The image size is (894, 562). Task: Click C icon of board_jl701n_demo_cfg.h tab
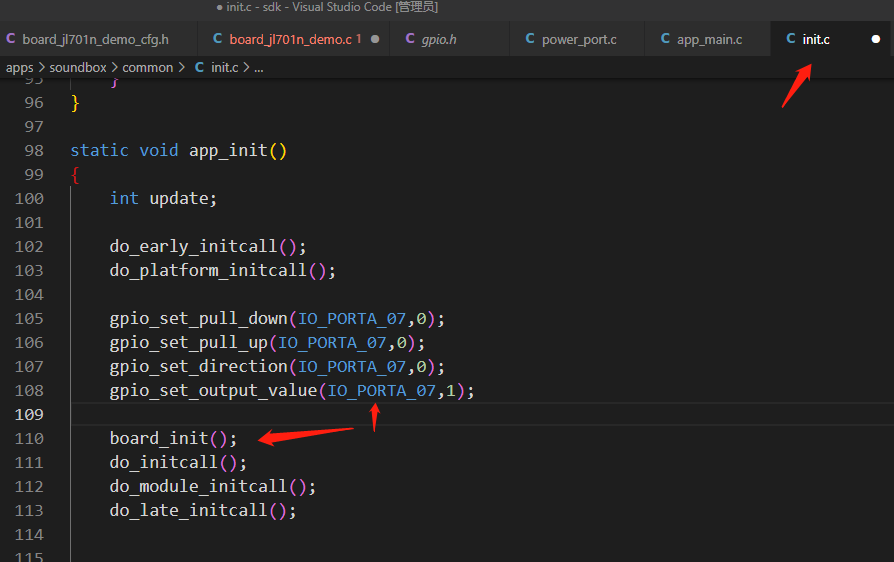[11, 39]
